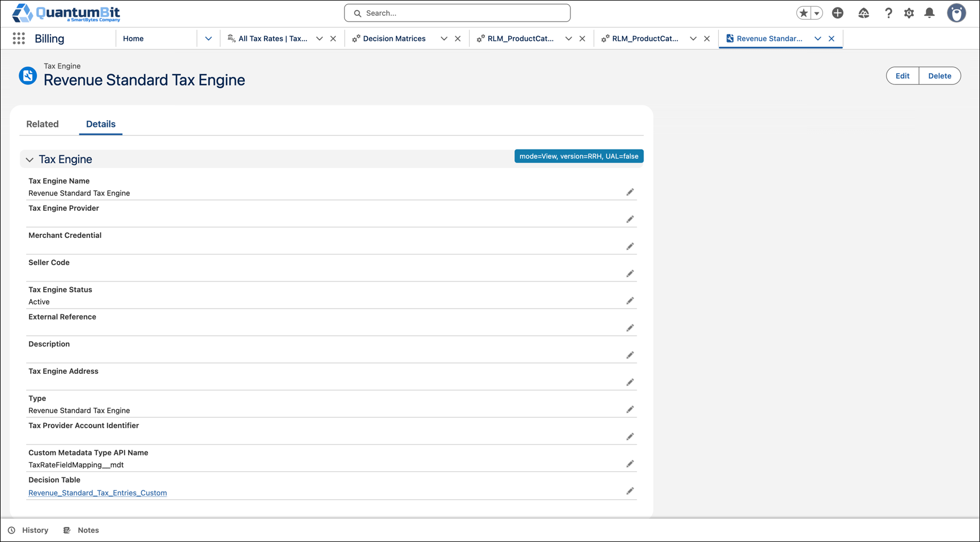Click the Delete button
Image resolution: width=980 pixels, height=542 pixels.
(940, 76)
